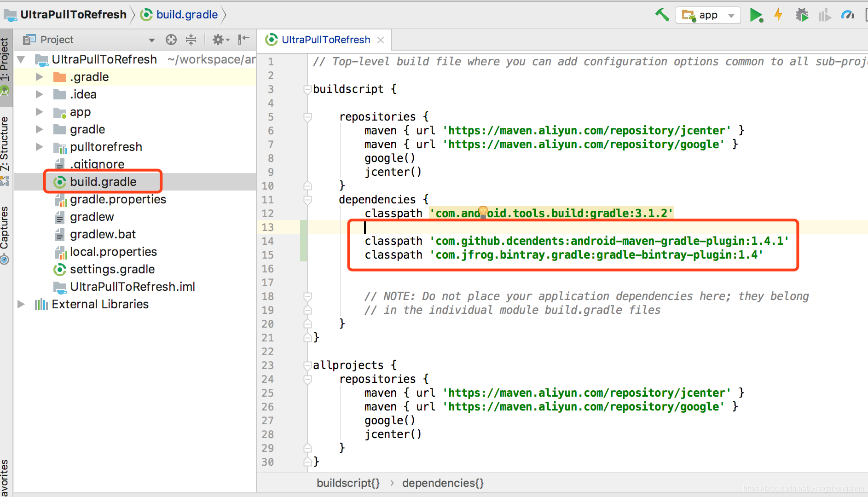
Task: Open the app run configuration dropdown
Action: 708,15
